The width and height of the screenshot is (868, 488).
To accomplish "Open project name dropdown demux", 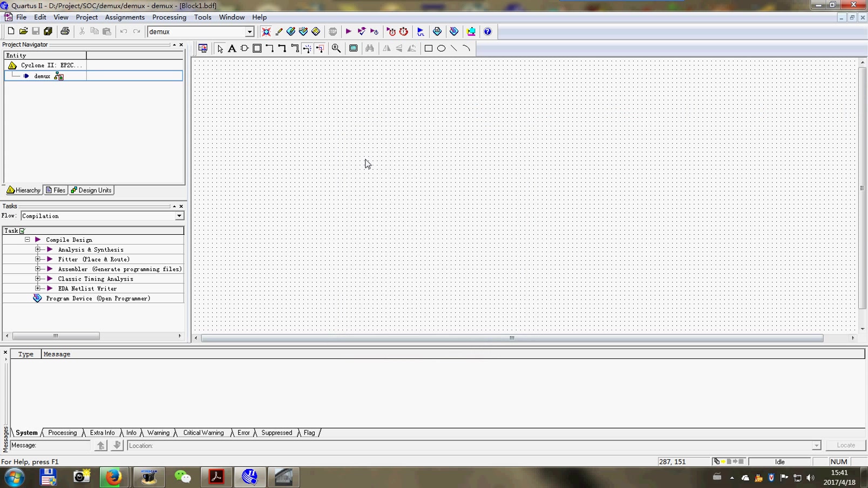I will (x=249, y=32).
